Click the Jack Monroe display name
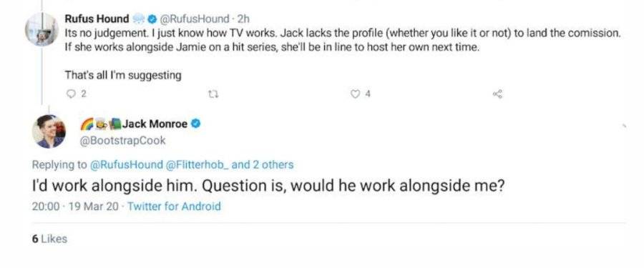The height and width of the screenshot is (268, 644). coord(155,124)
